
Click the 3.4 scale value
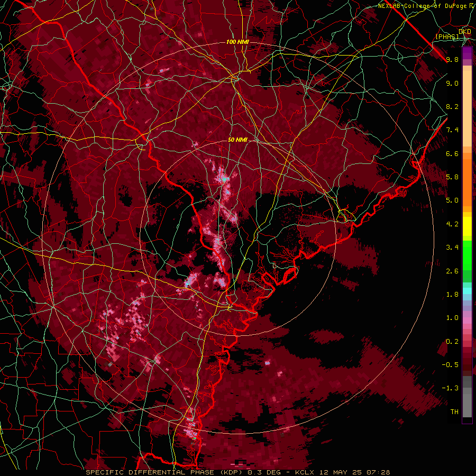coord(452,248)
